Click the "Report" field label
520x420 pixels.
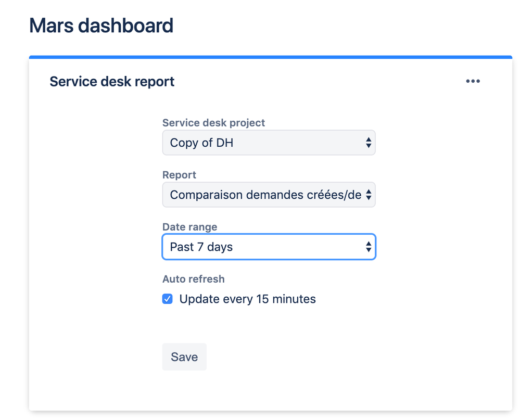click(179, 175)
